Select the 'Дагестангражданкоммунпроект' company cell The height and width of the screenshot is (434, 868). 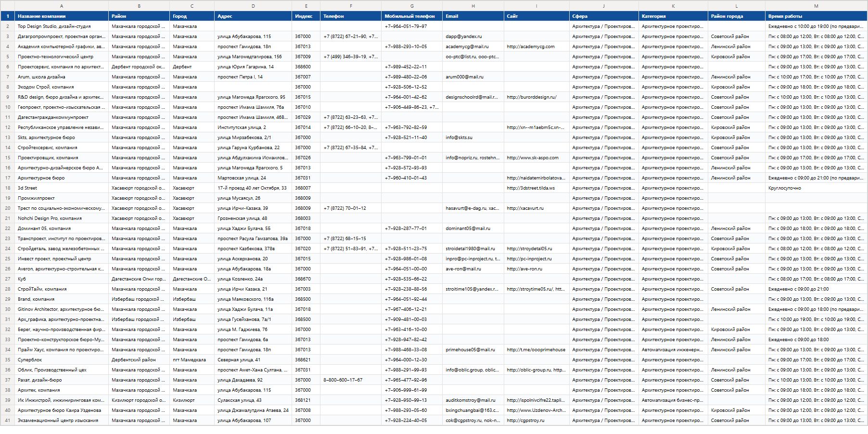pyautogui.click(x=62, y=117)
